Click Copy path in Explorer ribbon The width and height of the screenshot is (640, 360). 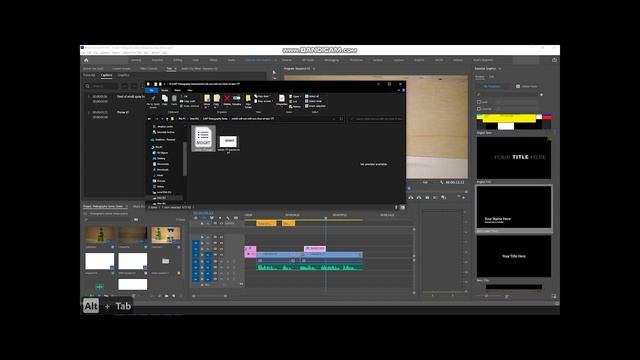(x=188, y=101)
